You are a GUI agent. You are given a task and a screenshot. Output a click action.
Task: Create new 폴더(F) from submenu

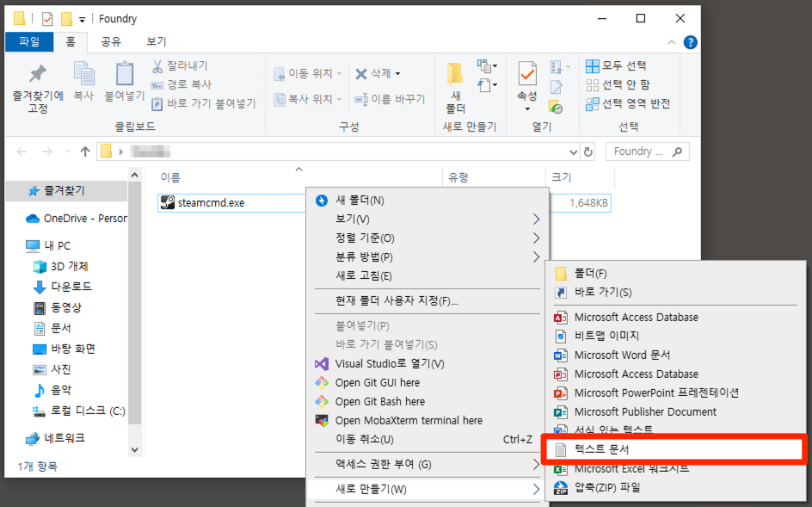point(674,273)
